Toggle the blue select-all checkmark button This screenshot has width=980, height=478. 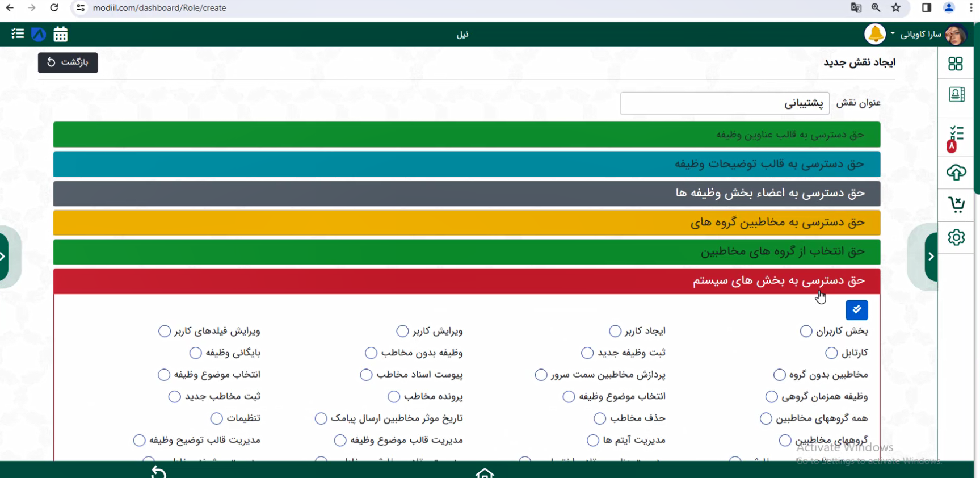tap(856, 310)
